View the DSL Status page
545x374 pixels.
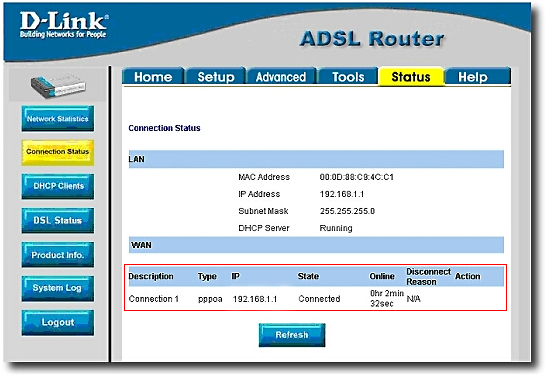[x=58, y=220]
